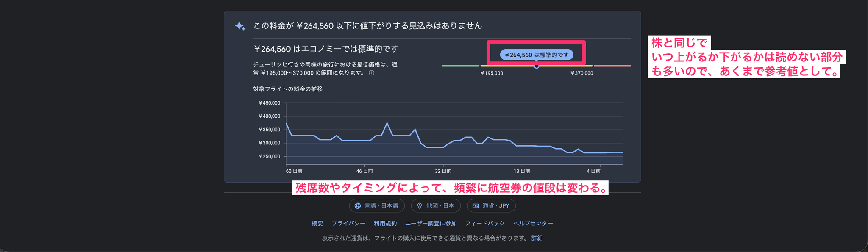Image resolution: width=868 pixels, height=252 pixels.
Task: Click the banknote icon in the currency button
Action: coord(476,206)
